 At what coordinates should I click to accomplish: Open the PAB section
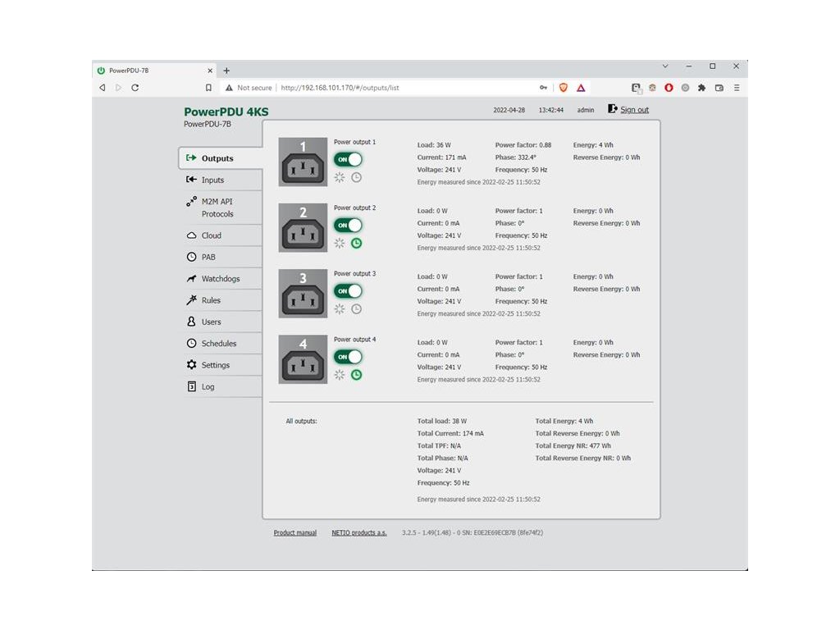click(x=221, y=257)
